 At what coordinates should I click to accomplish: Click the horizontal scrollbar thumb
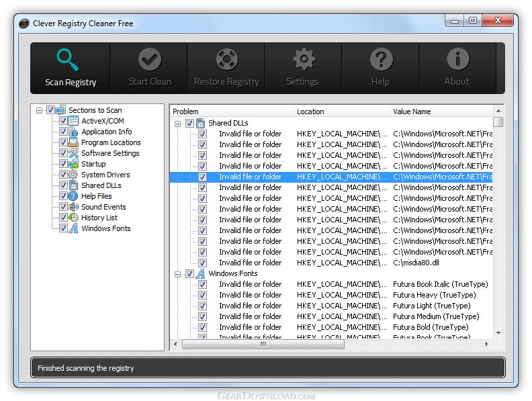pyautogui.click(x=263, y=345)
